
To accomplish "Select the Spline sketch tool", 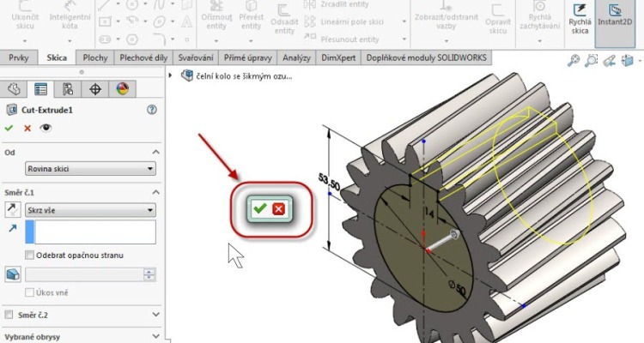I will [x=160, y=4].
